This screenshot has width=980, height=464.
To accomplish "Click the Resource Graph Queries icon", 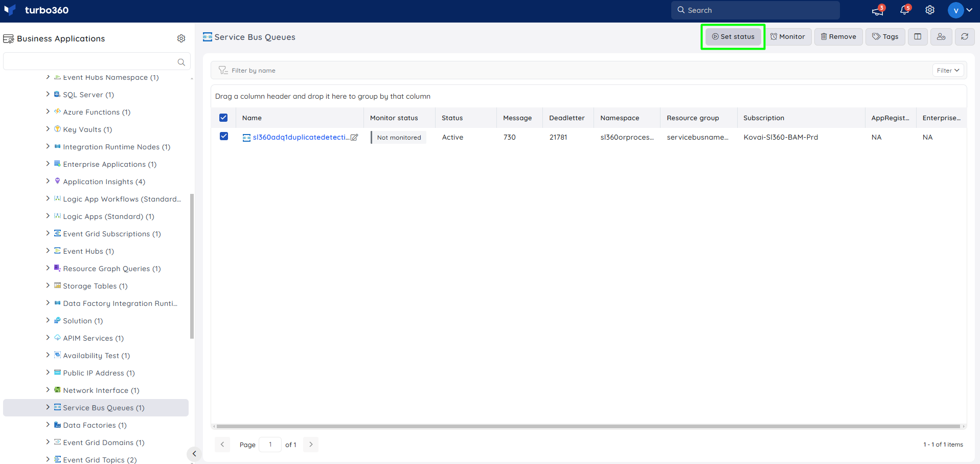I will (x=58, y=268).
